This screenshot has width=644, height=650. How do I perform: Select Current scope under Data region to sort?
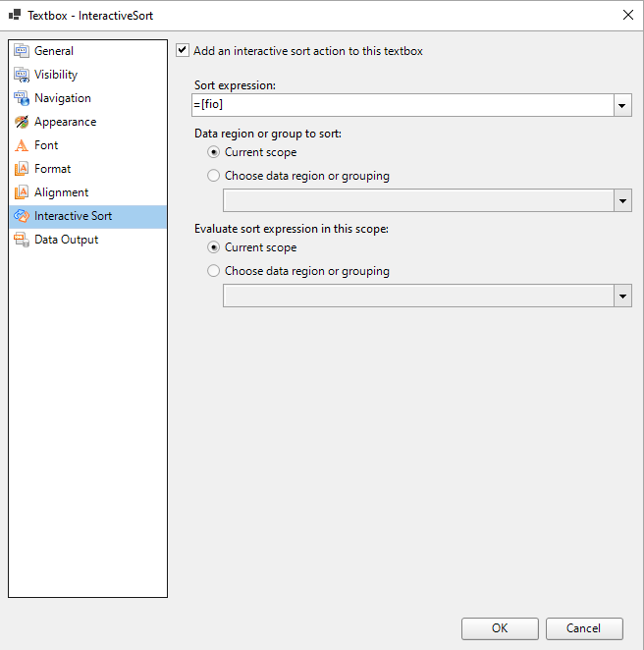[214, 152]
